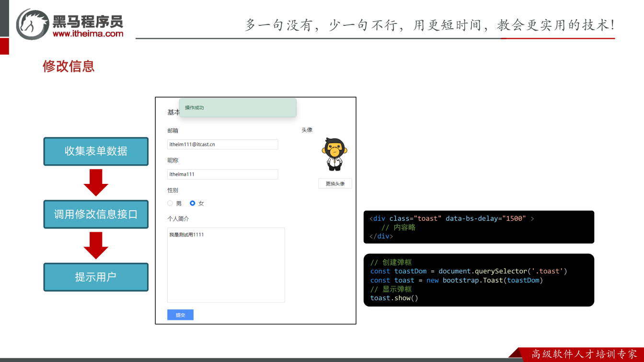The image size is (644, 362).
Task: Open the www.itheima.com link
Action: [x=88, y=34]
